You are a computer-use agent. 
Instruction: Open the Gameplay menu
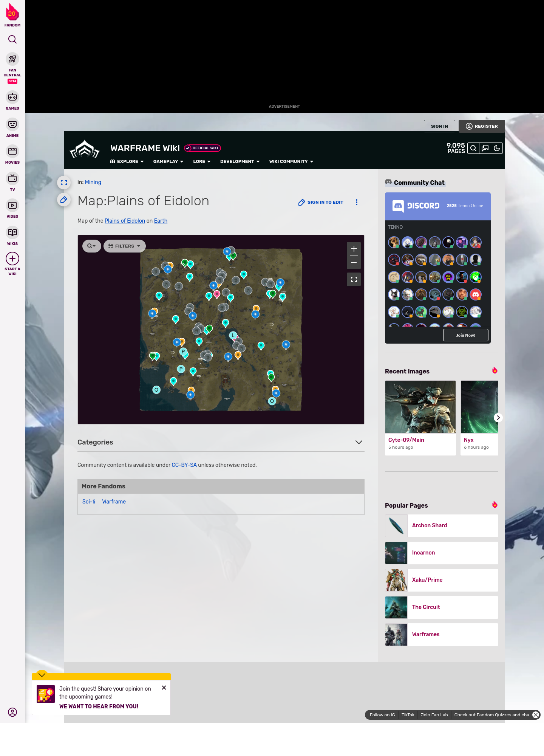tap(168, 161)
